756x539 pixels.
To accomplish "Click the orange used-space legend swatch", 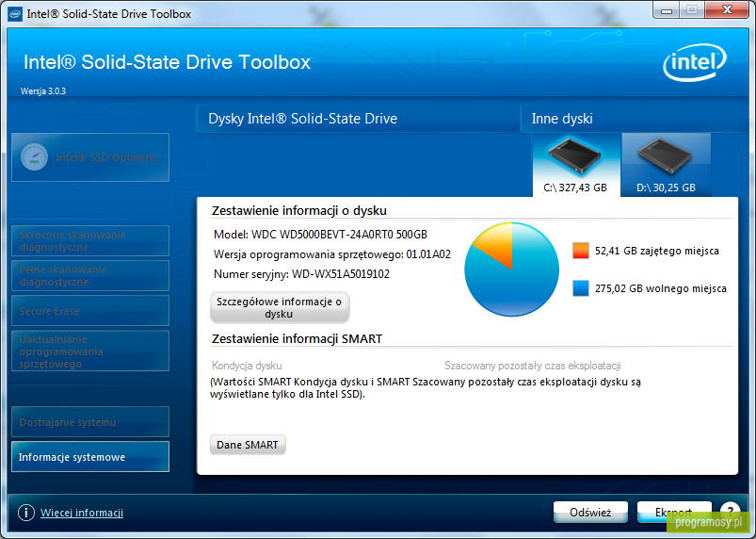I will click(581, 251).
